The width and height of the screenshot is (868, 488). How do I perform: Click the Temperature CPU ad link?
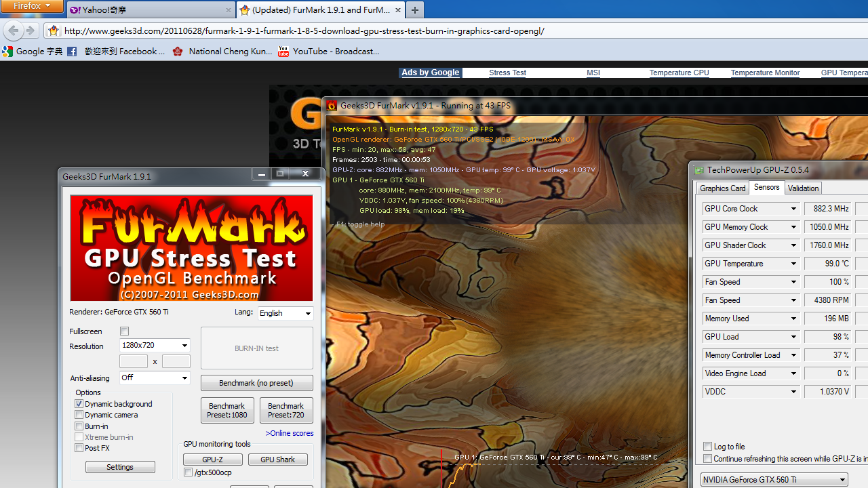679,73
